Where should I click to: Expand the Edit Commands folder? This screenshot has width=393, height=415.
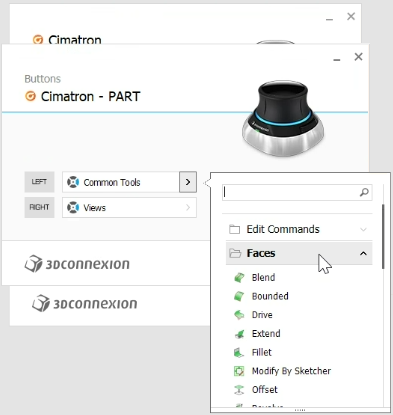(363, 229)
